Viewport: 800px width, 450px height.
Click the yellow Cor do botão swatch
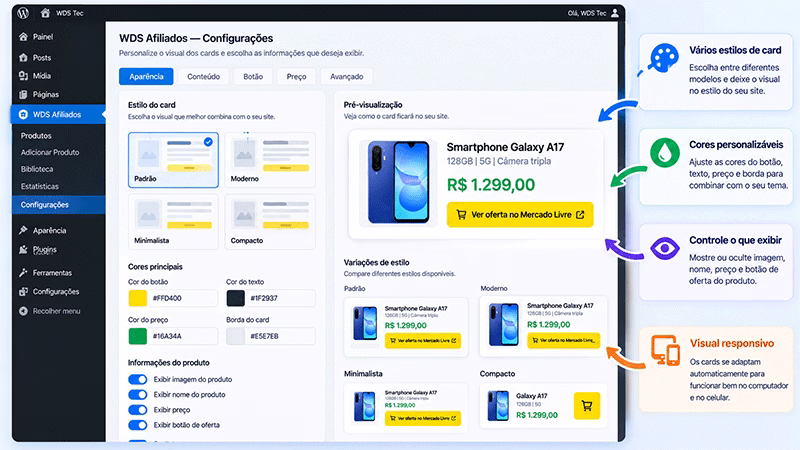click(138, 298)
